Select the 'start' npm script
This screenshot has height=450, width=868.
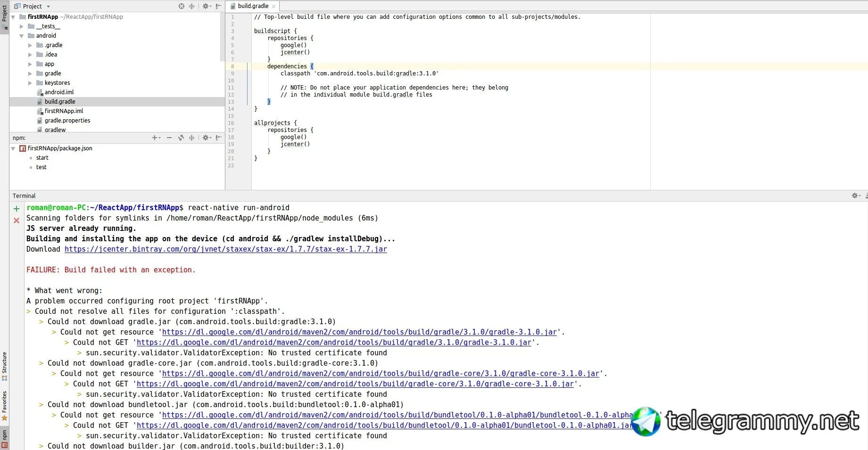[42, 158]
